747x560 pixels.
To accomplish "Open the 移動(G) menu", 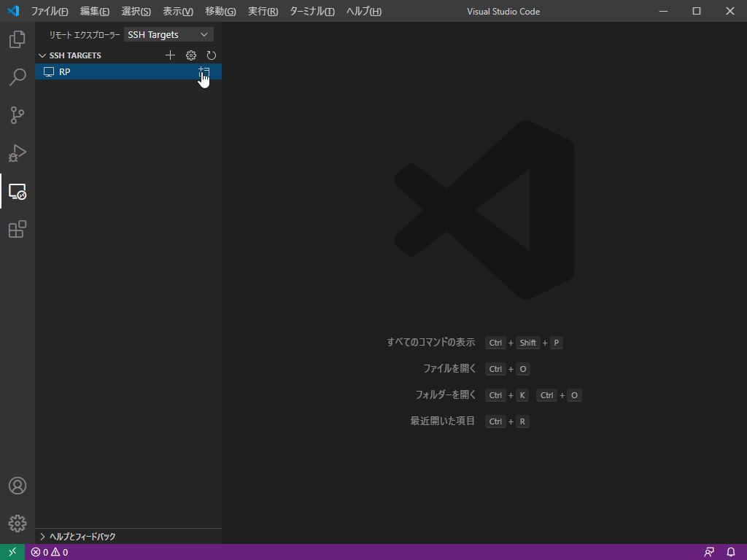I will [x=220, y=11].
